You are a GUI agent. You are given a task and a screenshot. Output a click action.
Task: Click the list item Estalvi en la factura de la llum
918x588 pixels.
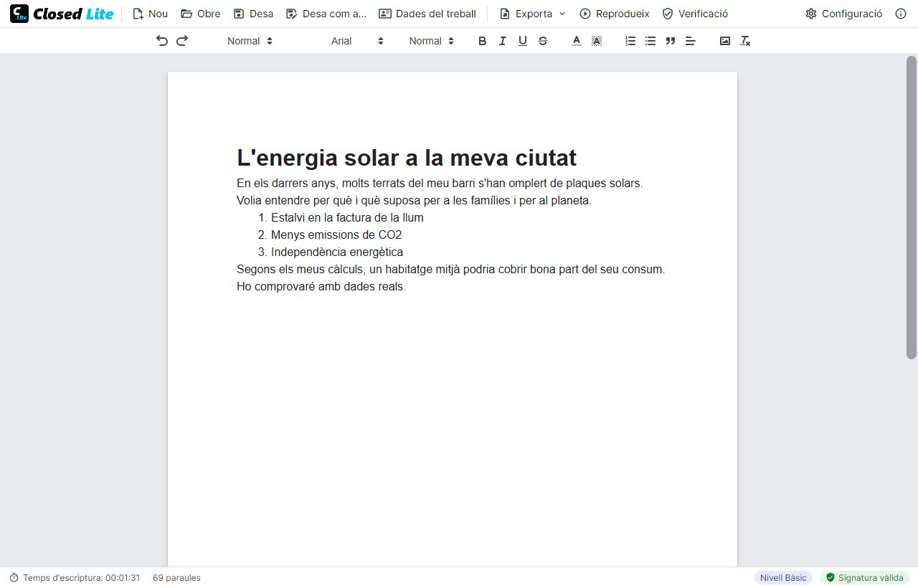coord(347,217)
